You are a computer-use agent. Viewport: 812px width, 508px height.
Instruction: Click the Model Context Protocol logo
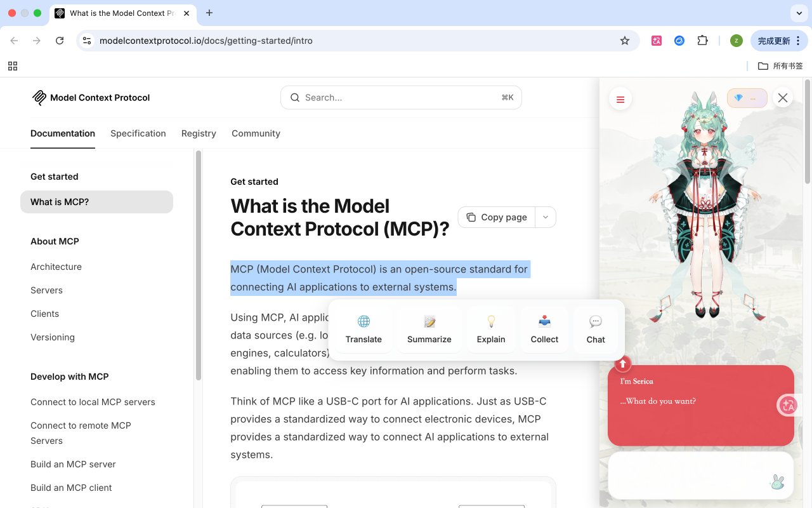(91, 97)
